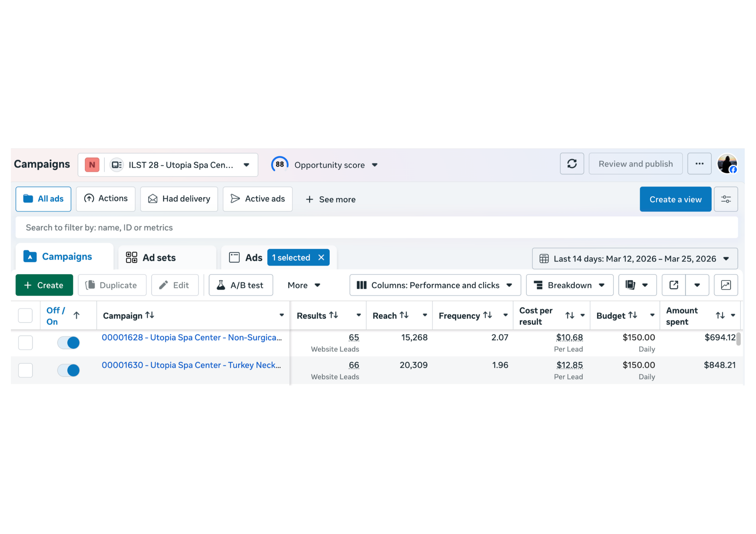
Task: Click the refresh data icon
Action: pos(572,164)
